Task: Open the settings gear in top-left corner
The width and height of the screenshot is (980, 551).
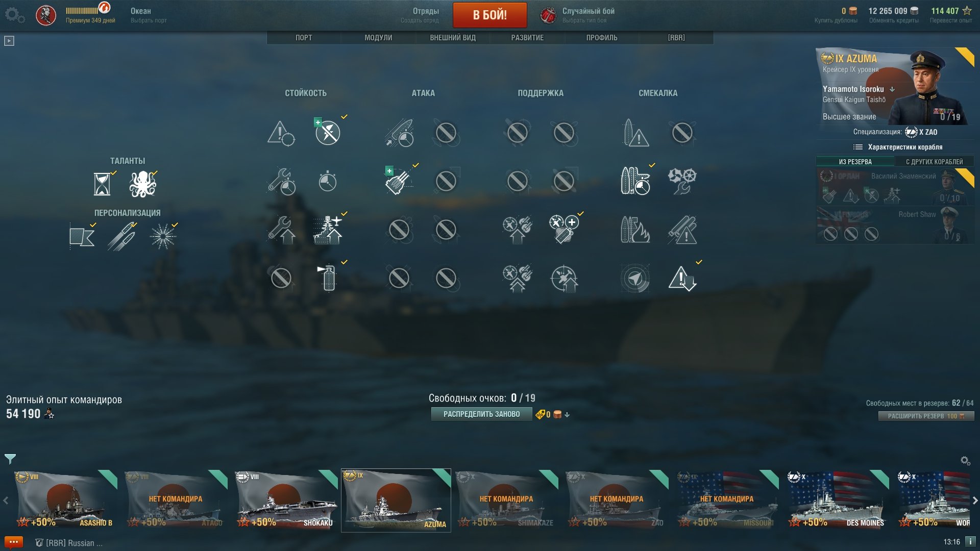Action: point(14,15)
